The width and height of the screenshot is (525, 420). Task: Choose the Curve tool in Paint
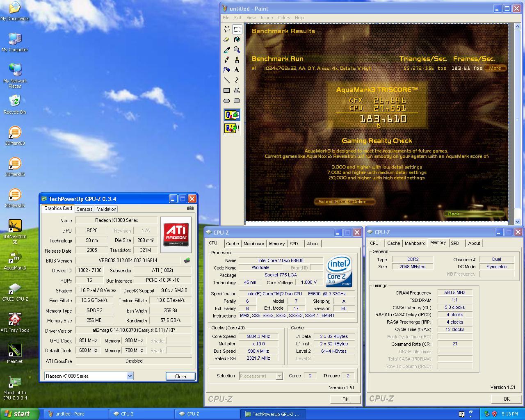pos(237,80)
